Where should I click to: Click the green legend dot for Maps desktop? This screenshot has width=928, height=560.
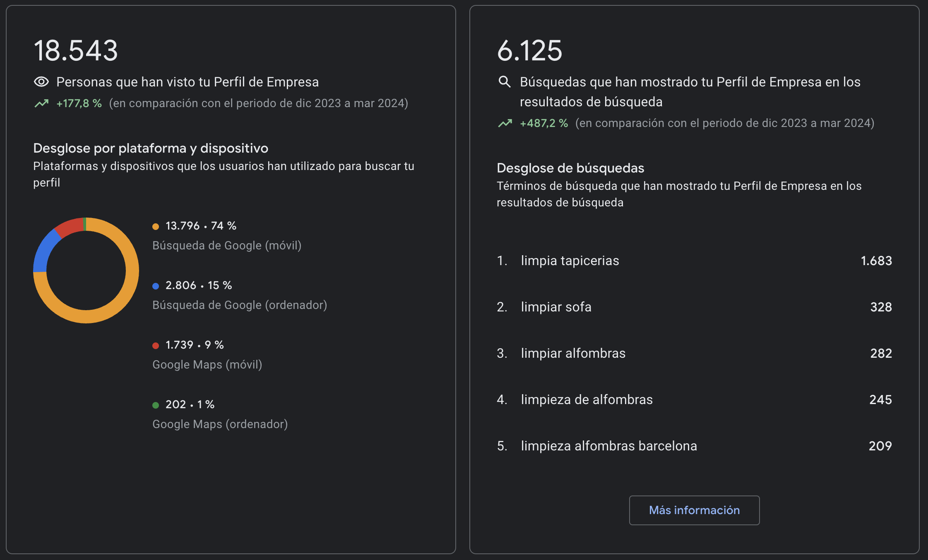[x=156, y=405]
